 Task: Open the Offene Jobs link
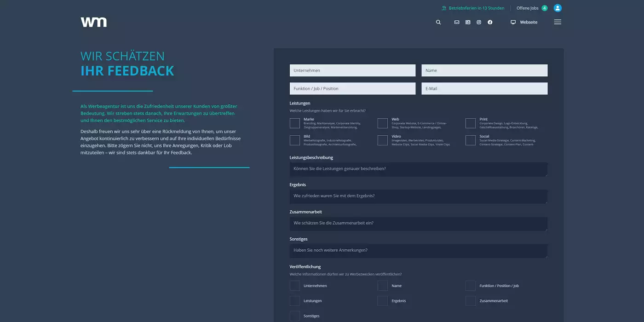click(x=527, y=8)
